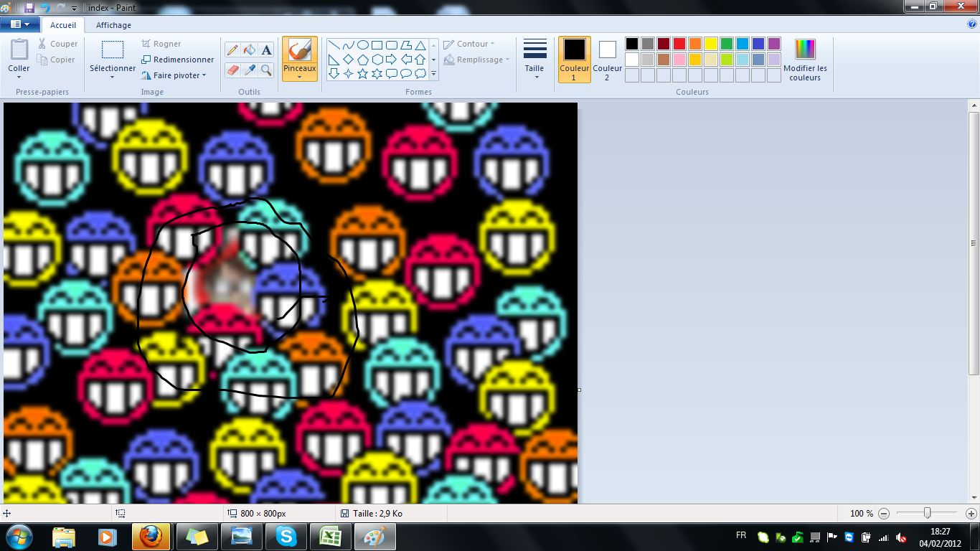Select the Pencil tool
Viewport: 980px width, 551px height.
pos(232,50)
